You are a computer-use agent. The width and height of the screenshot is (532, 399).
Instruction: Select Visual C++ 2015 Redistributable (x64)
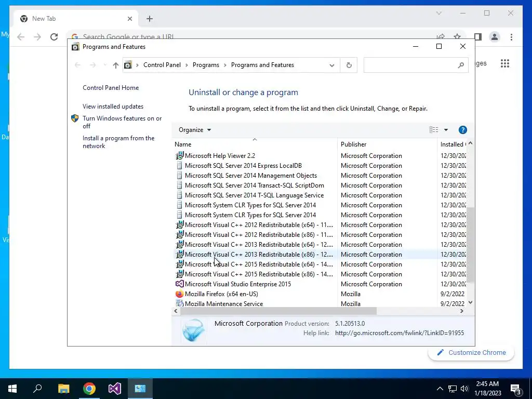click(x=259, y=264)
